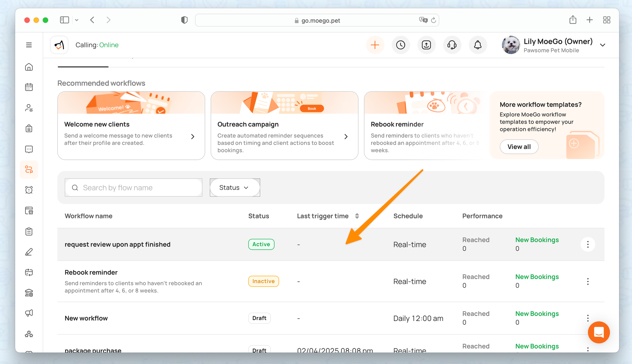
Task: Open options menu for Rebook reminder workflow
Action: point(588,281)
